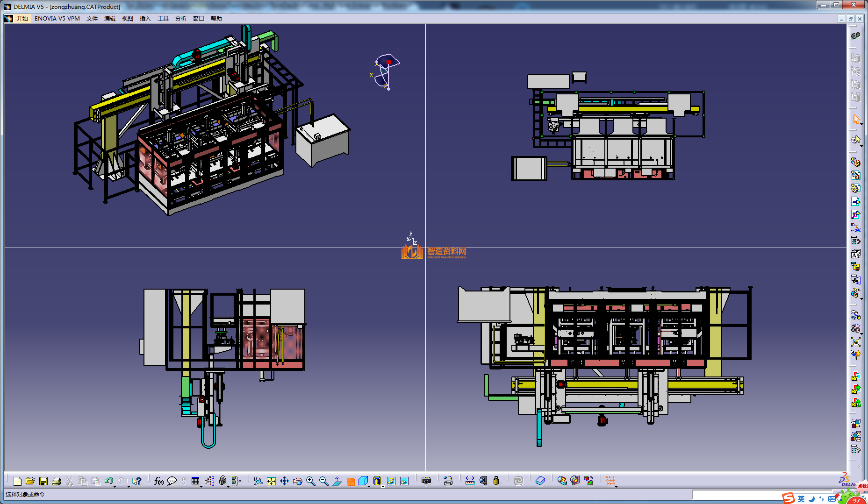Image resolution: width=868 pixels, height=504 pixels.
Task: Open the ENOVIA V5 VPM menu
Action: pos(57,19)
